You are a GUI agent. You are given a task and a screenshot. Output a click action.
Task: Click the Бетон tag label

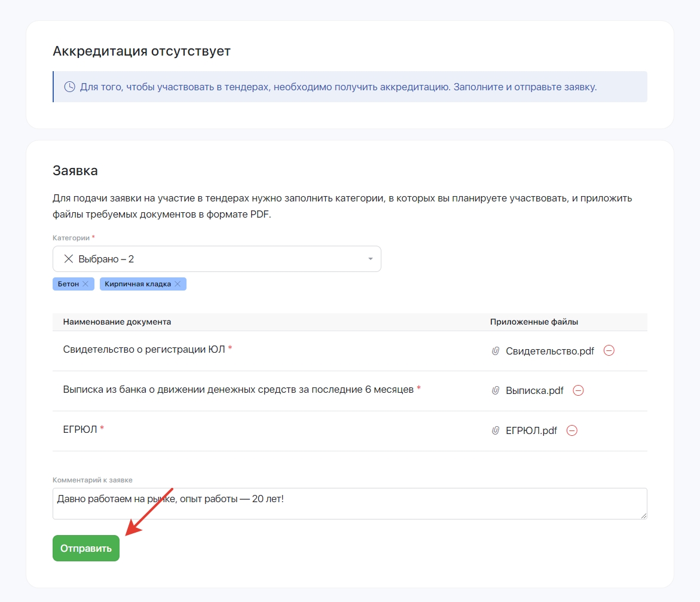click(68, 284)
